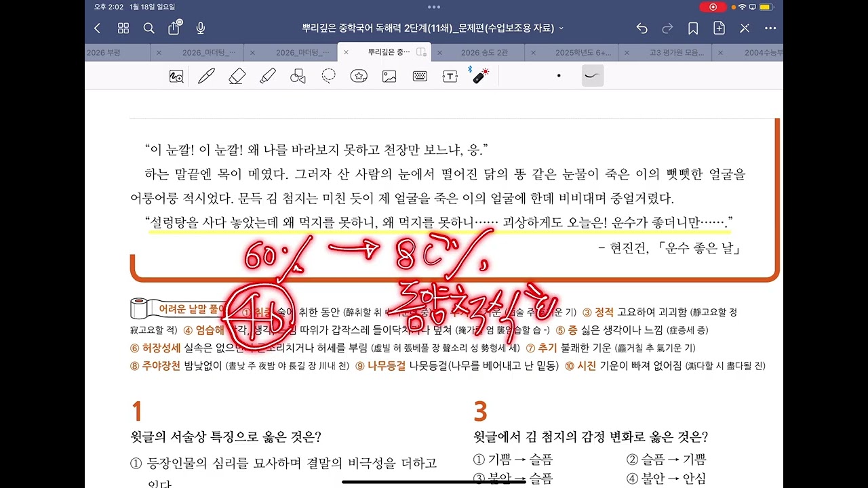Tap the 오후 2:02 clock
The image size is (868, 488).
pyautogui.click(x=109, y=7)
